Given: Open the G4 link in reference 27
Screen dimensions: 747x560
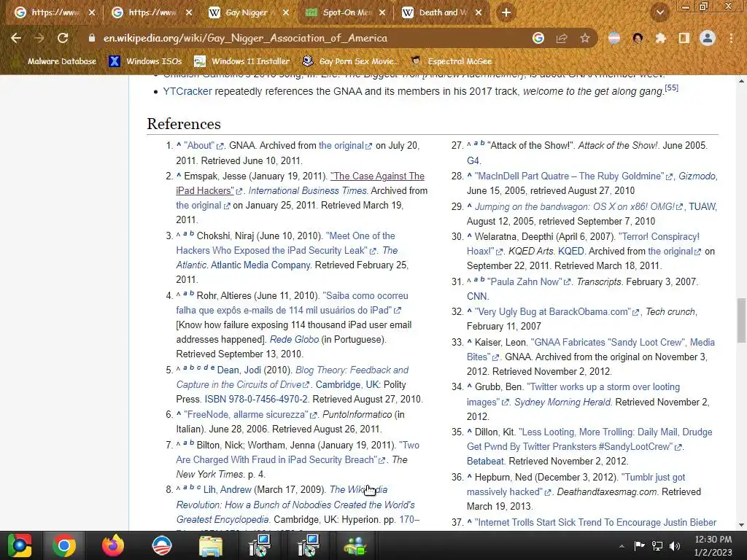Looking at the screenshot, I should pos(473,160).
